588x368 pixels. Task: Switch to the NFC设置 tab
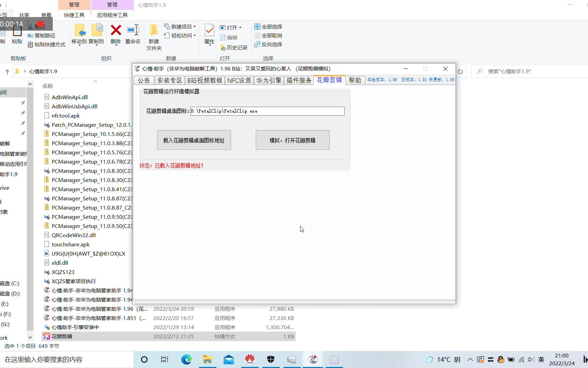pyautogui.click(x=239, y=80)
